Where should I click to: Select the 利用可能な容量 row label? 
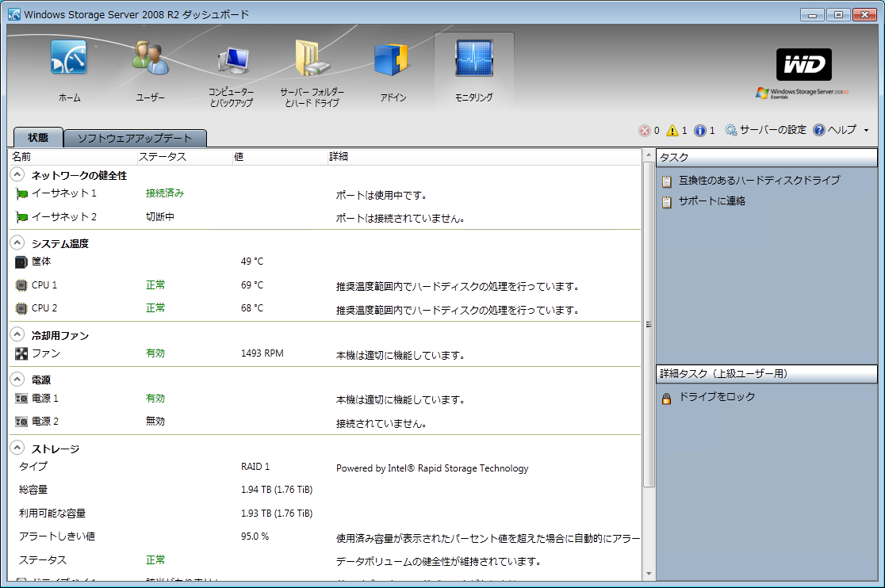[52, 514]
